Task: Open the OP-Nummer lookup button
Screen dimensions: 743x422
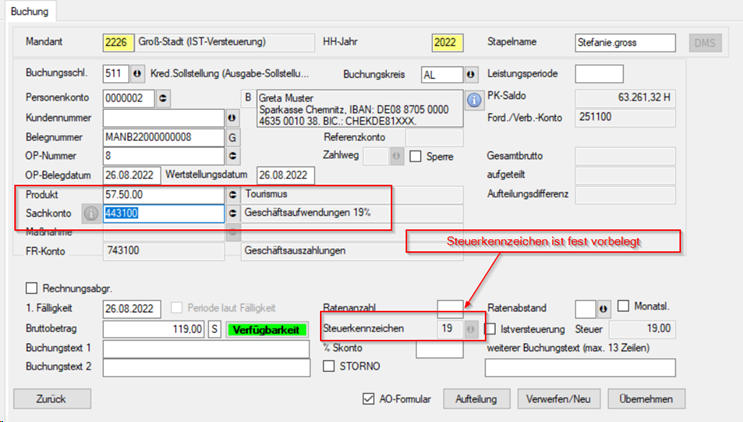Action: [233, 156]
